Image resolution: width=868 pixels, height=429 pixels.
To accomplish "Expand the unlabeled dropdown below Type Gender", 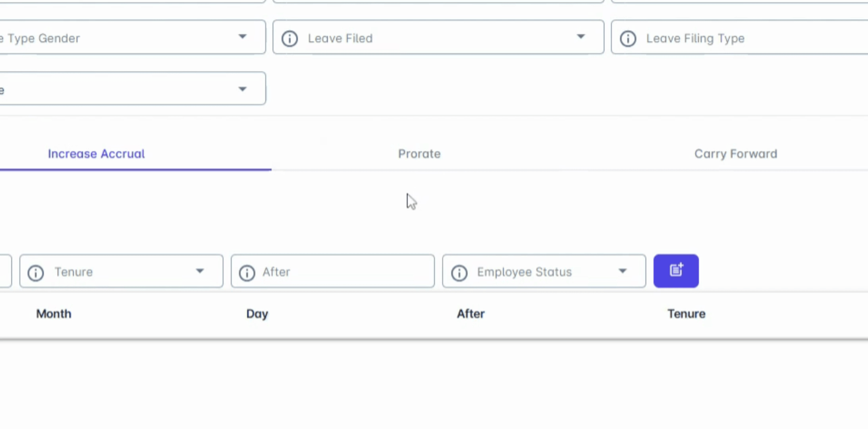I will [242, 89].
